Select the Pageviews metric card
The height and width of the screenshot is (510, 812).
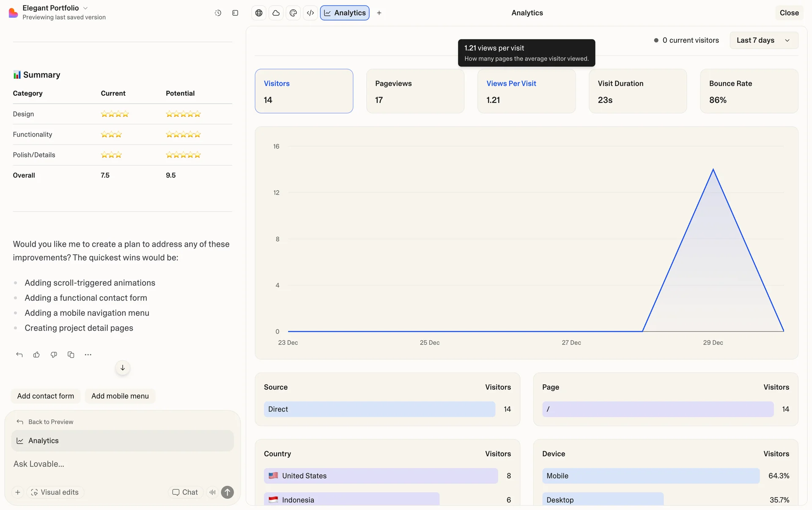click(x=415, y=91)
